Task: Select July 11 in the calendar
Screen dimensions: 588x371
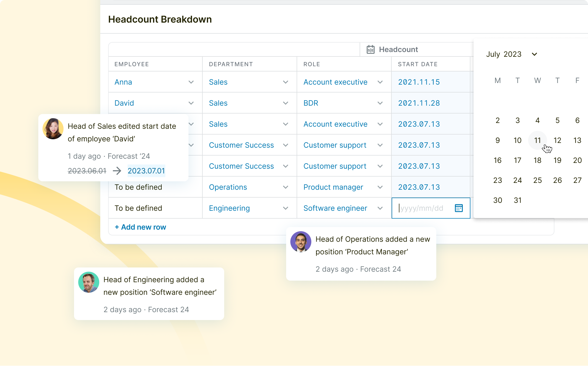Action: 537,140
